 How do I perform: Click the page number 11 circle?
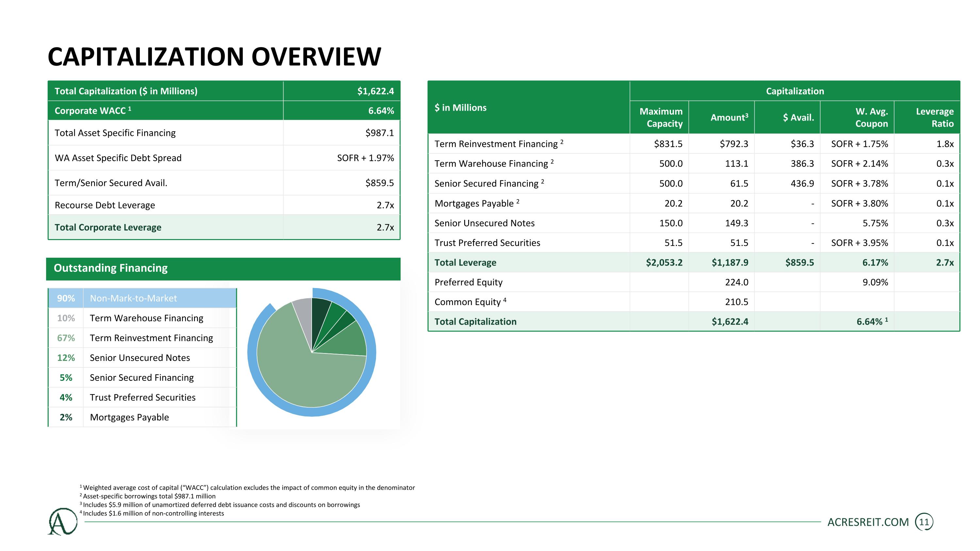click(x=924, y=522)
